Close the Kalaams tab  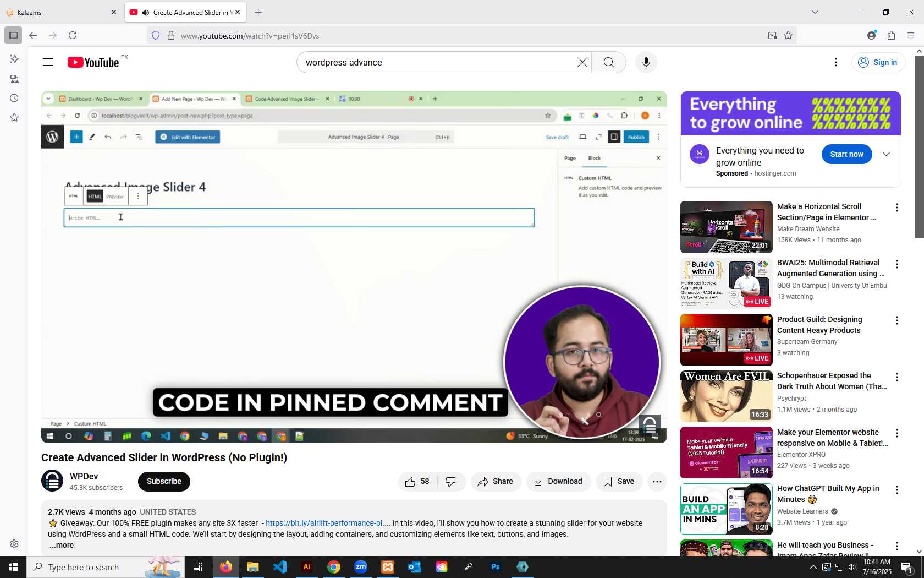[114, 12]
